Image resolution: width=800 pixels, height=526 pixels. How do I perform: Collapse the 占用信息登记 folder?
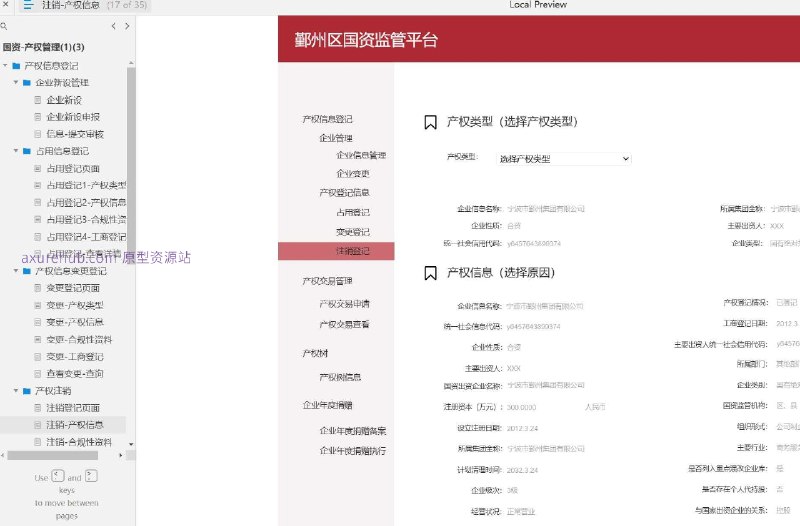click(x=16, y=151)
